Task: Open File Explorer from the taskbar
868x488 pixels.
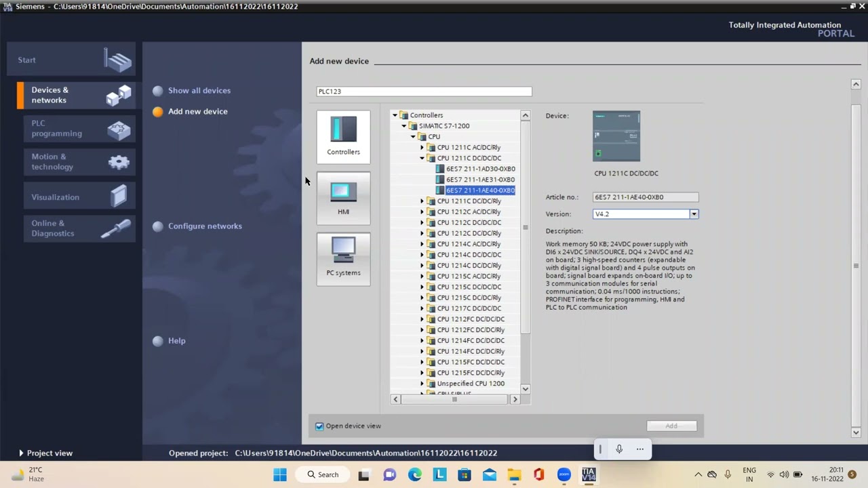Action: (x=514, y=474)
